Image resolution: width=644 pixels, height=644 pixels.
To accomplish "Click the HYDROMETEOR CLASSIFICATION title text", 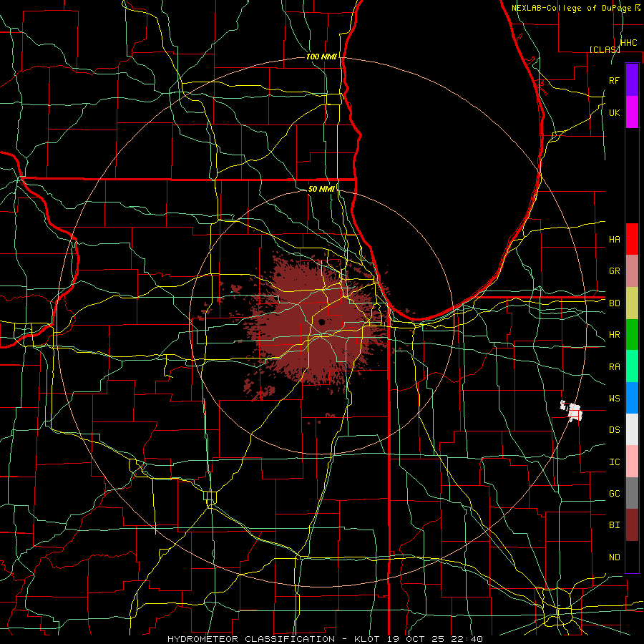I will click(251, 639).
